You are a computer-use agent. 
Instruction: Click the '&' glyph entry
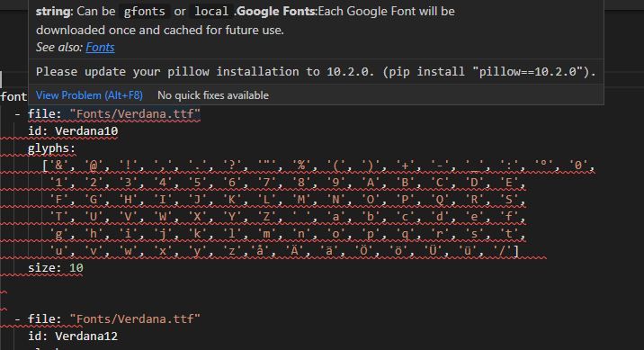coord(58,166)
